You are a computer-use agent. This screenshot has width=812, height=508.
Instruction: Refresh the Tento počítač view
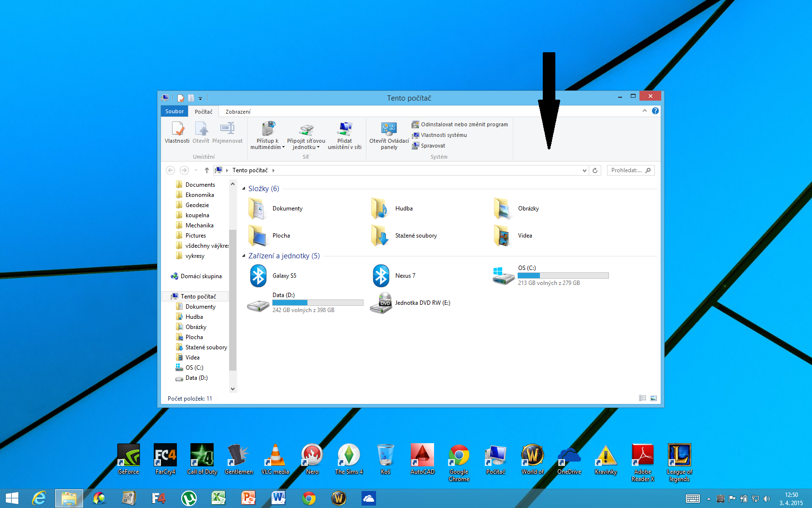pyautogui.click(x=595, y=170)
